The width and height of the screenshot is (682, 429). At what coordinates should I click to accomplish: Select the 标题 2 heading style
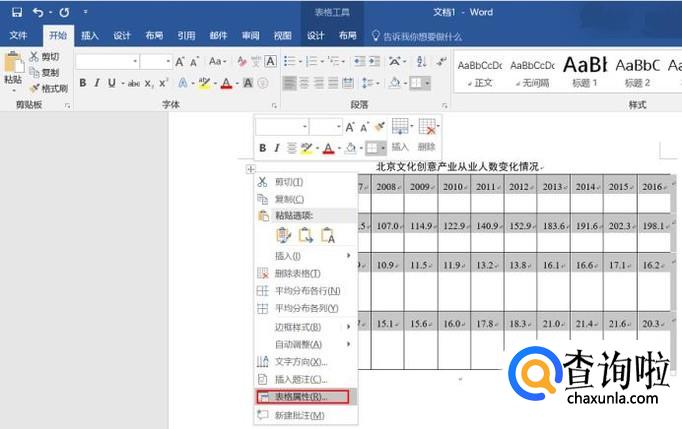pos(638,72)
